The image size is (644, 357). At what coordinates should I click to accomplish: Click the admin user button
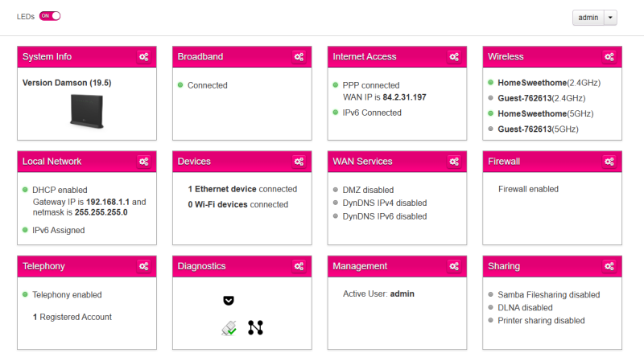[x=588, y=18]
